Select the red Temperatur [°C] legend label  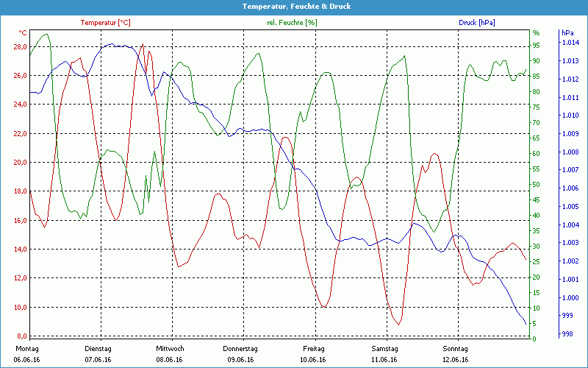click(105, 23)
